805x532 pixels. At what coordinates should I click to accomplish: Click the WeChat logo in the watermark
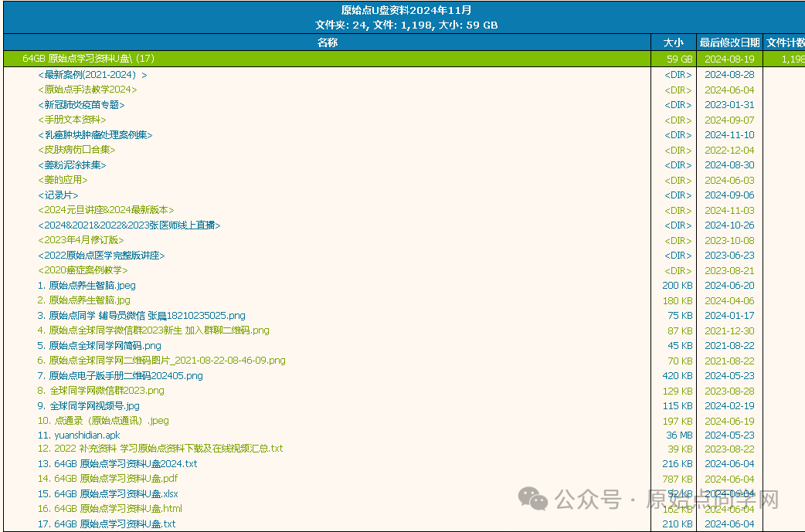click(x=533, y=498)
